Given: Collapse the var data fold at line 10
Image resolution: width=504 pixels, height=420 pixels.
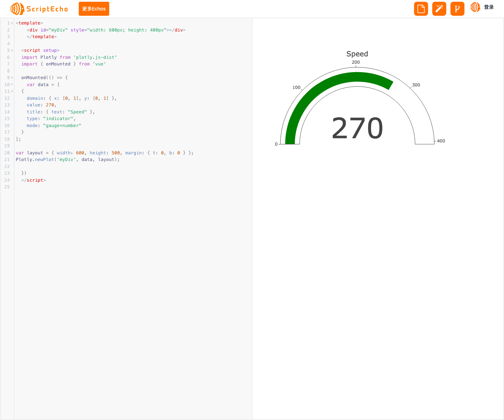Looking at the screenshot, I should click(12, 84).
